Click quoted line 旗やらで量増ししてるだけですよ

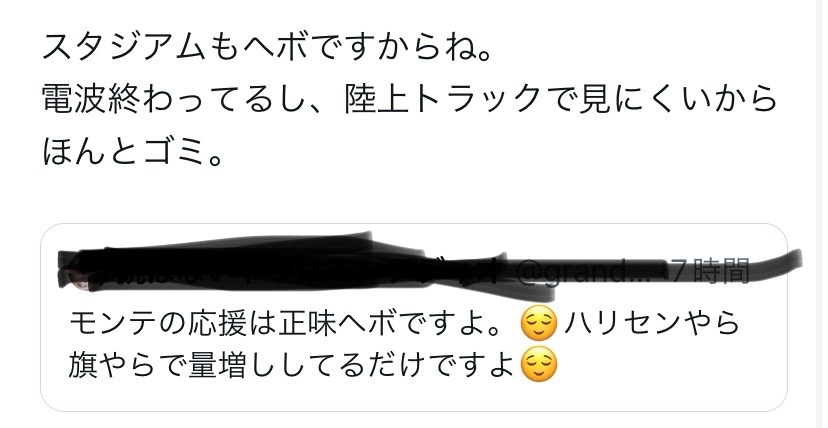pyautogui.click(x=291, y=366)
